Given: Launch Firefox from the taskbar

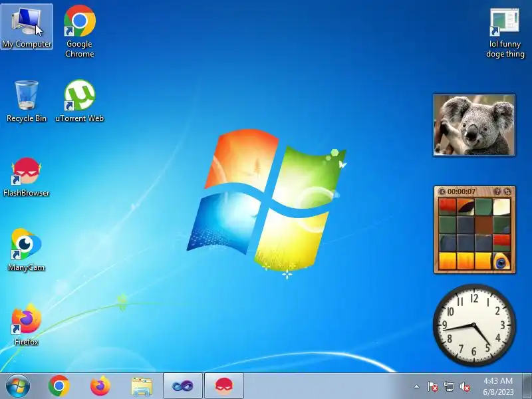Looking at the screenshot, I should [100, 386].
